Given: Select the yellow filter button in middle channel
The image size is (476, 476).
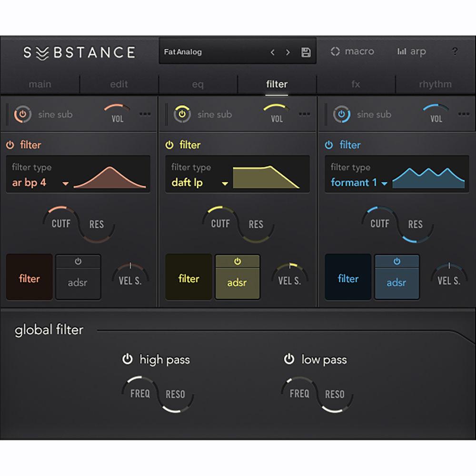Looking at the screenshot, I should pos(188,278).
